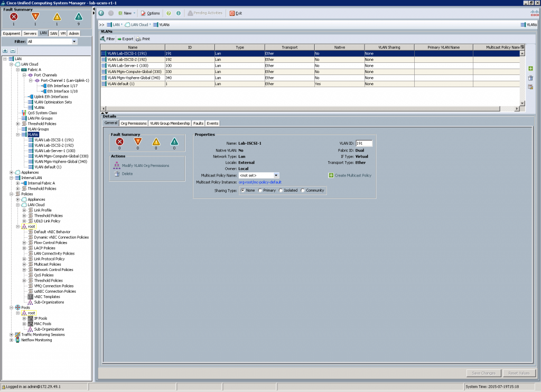The height and width of the screenshot is (392, 541).
Task: Open the Org Permissions tab
Action: pos(134,123)
